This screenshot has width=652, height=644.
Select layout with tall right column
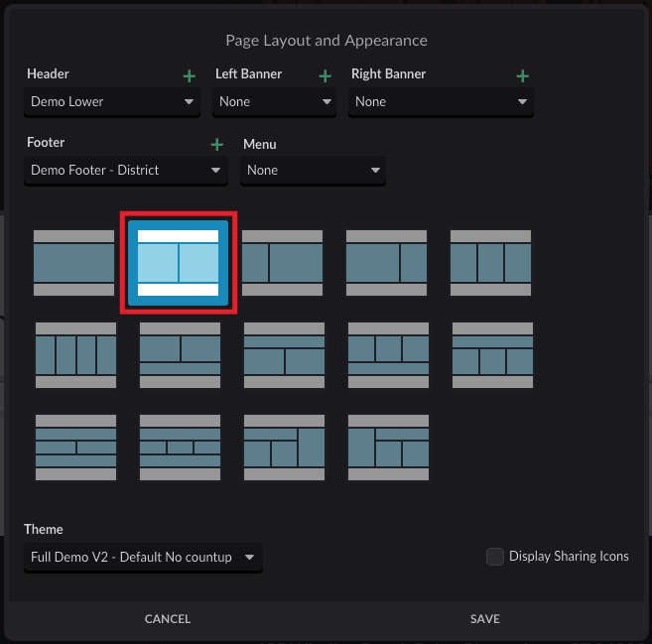click(284, 448)
